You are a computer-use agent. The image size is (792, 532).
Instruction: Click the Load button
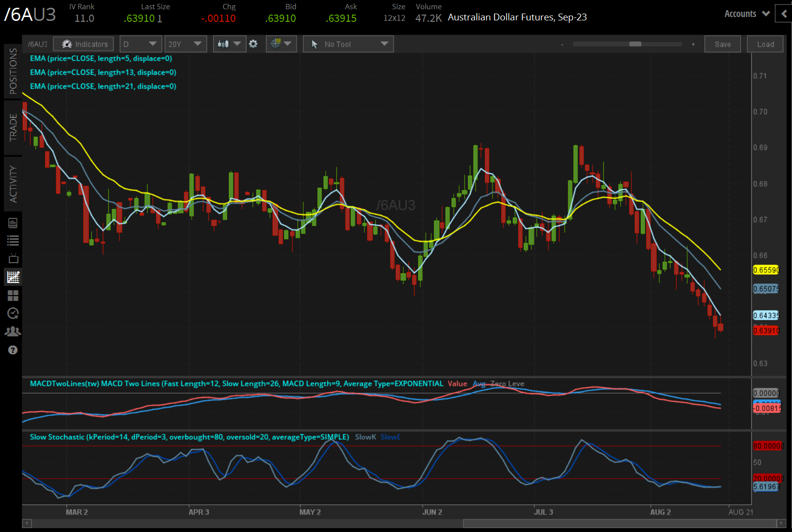(x=765, y=44)
